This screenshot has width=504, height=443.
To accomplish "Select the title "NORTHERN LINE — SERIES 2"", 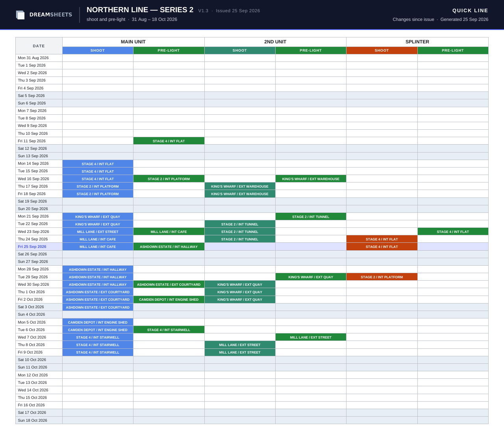I will coord(140,10).
